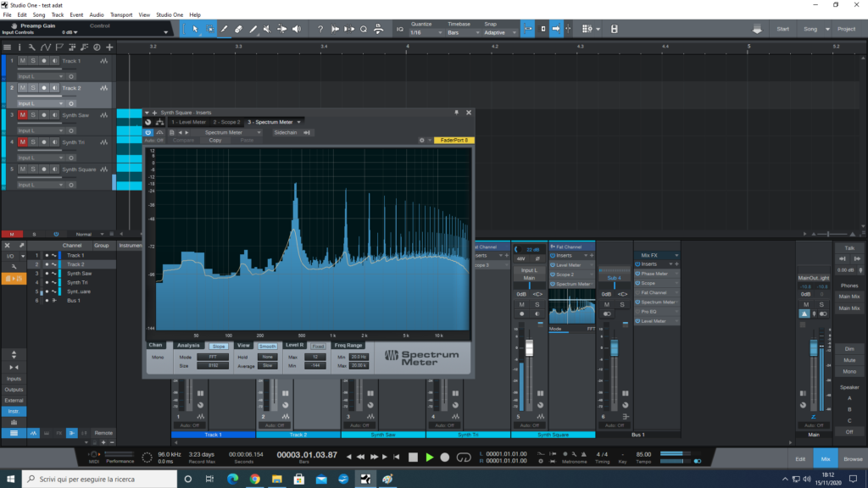The image size is (868, 488).
Task: Toggle the Spectrum Meter power bypass button
Action: pyautogui.click(x=147, y=133)
